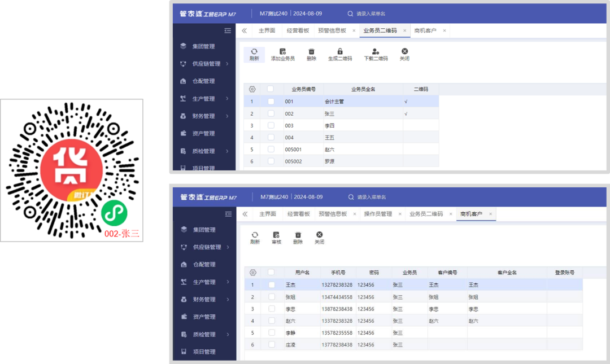Open 集团管理 in bottom window sidebar
This screenshot has width=610, height=364.
(204, 230)
